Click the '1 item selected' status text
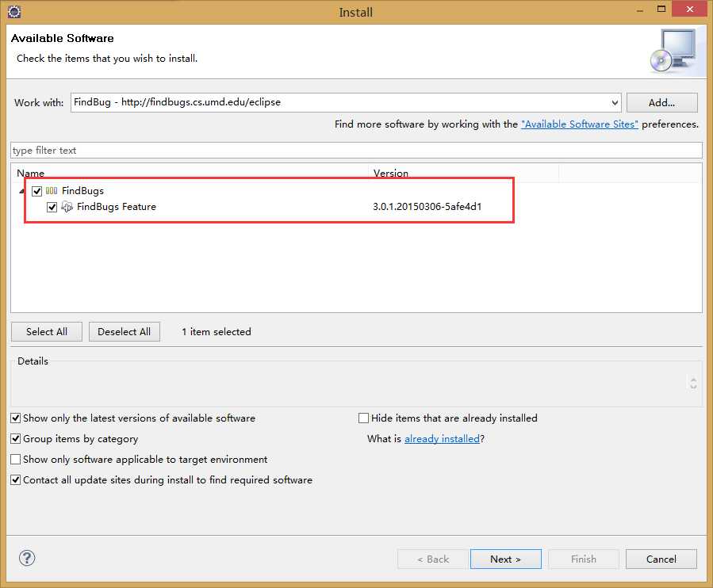The image size is (713, 588). (x=217, y=332)
